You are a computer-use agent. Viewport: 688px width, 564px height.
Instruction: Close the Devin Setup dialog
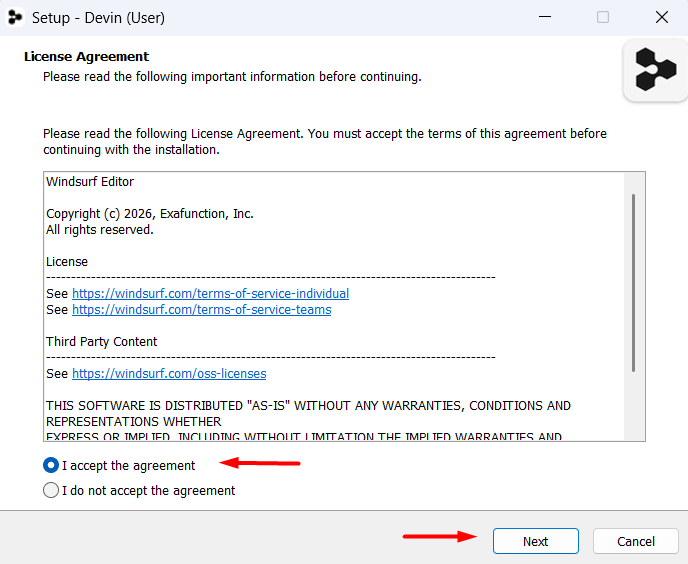(x=661, y=17)
